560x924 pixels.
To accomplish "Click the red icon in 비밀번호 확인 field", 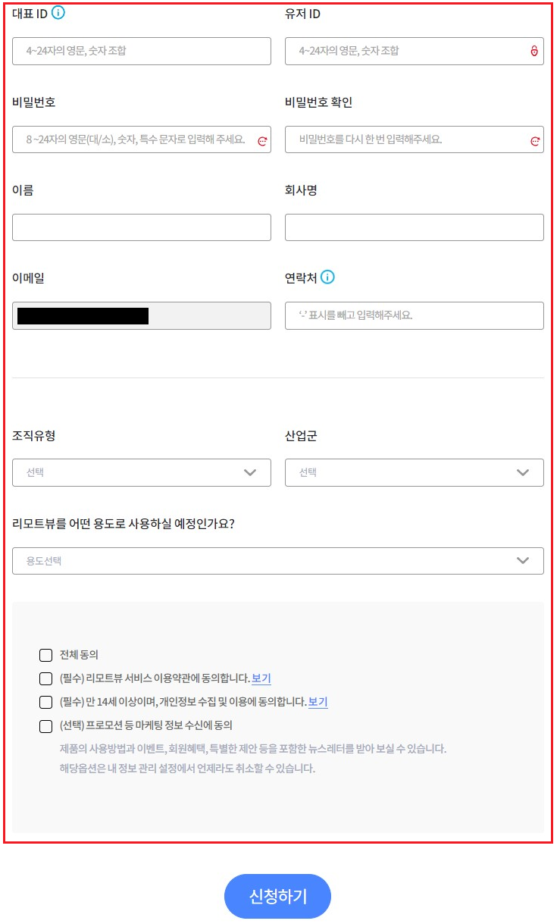I will pyautogui.click(x=535, y=140).
